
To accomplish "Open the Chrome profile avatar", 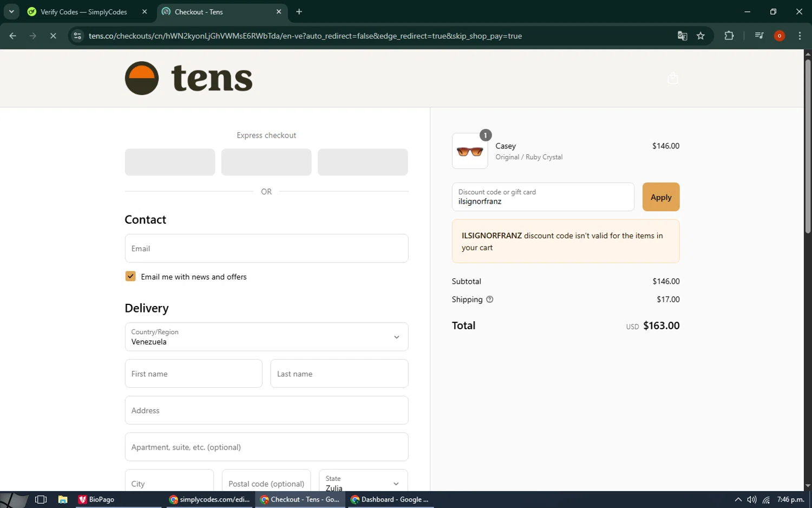I will (780, 36).
